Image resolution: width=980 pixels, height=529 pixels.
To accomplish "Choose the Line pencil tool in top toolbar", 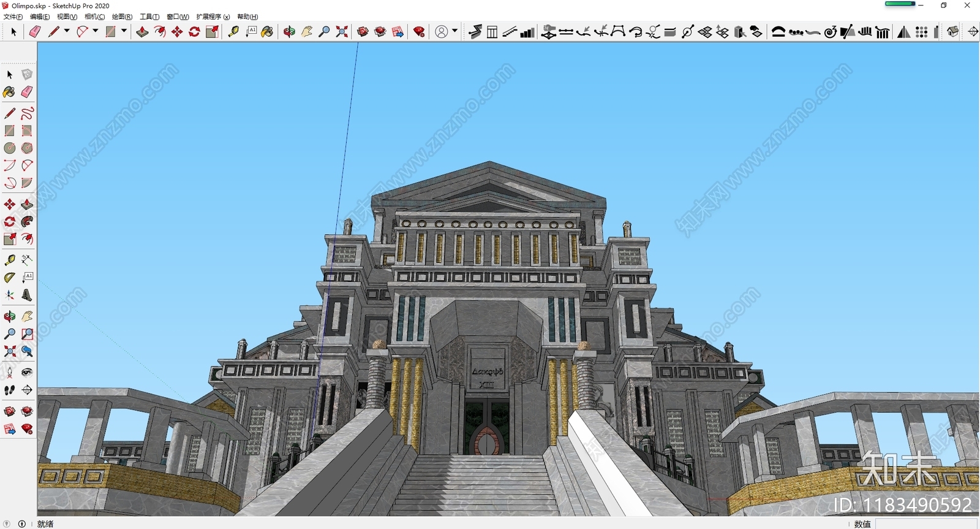I will 54,32.
